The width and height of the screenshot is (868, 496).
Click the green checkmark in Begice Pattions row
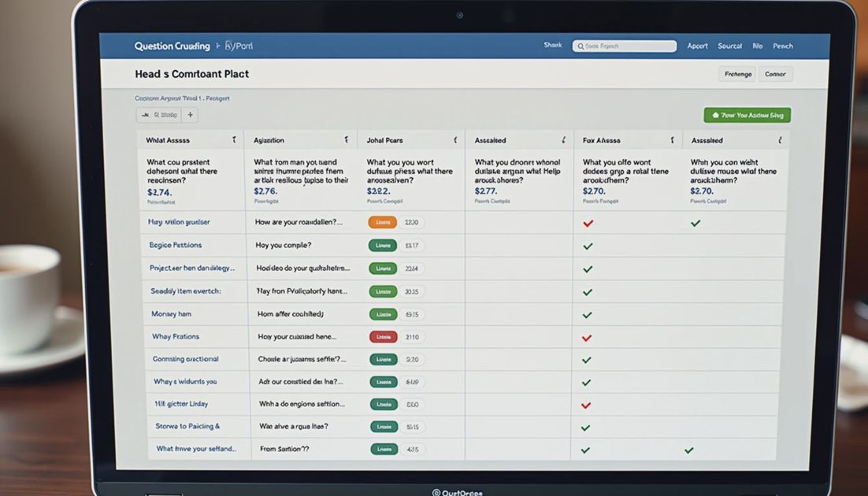[x=588, y=246]
